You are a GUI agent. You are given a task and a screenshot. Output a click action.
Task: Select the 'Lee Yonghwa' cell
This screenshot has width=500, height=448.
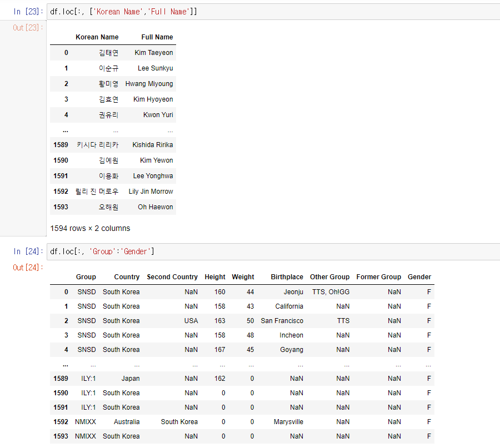click(153, 176)
